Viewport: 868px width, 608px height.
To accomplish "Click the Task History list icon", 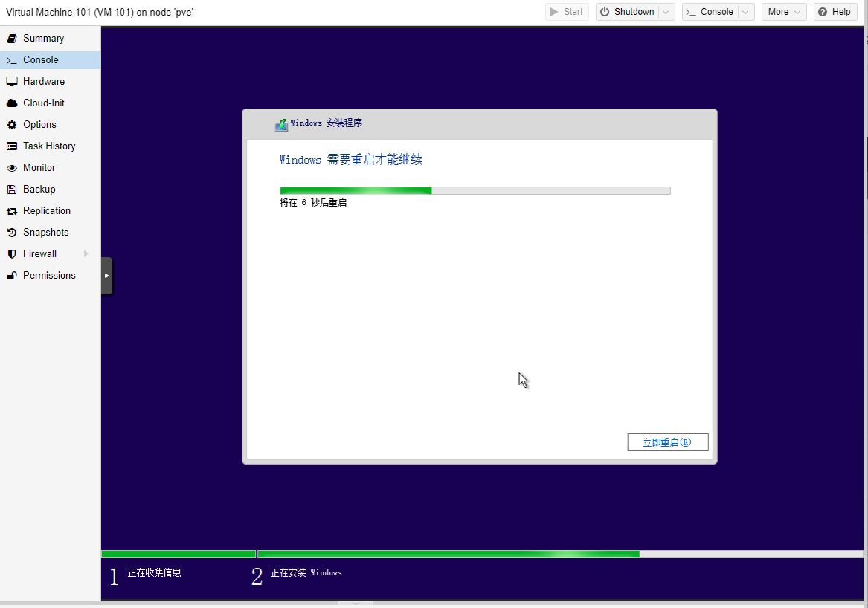I will pos(12,146).
